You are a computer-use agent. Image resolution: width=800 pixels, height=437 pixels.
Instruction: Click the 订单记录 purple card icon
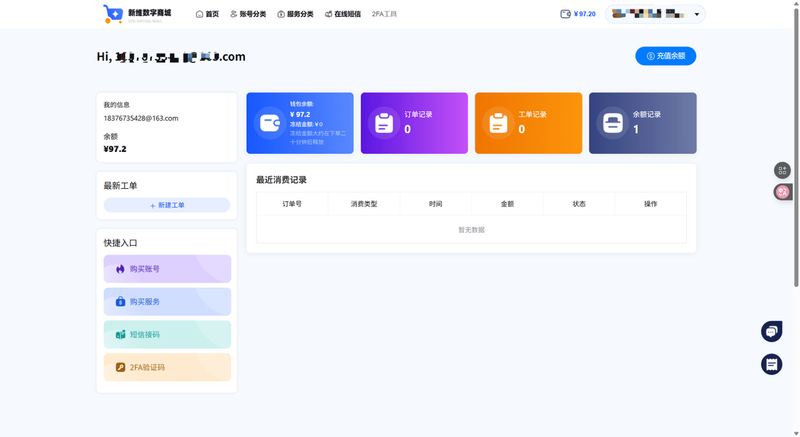(384, 123)
